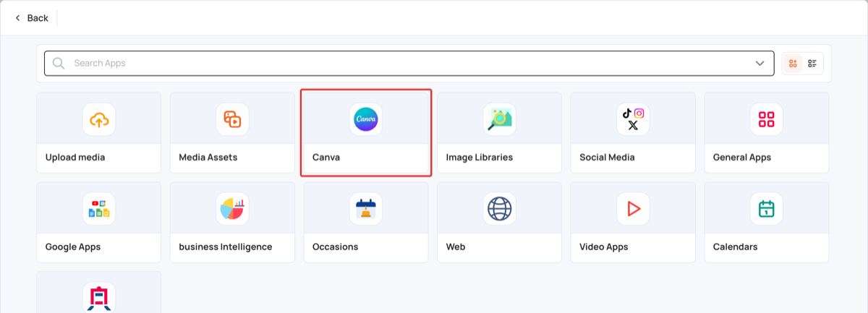868x313 pixels.
Task: Select the business Intelligence label
Action: click(226, 246)
